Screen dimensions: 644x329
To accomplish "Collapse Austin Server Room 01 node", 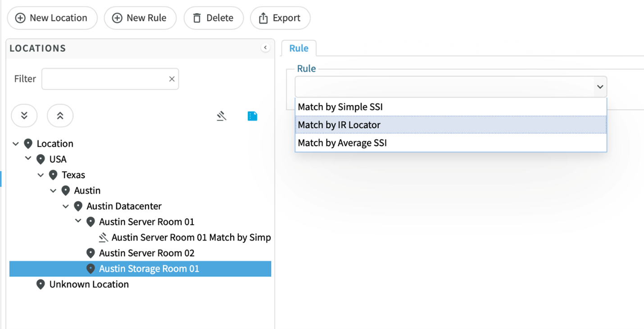I will tap(78, 221).
